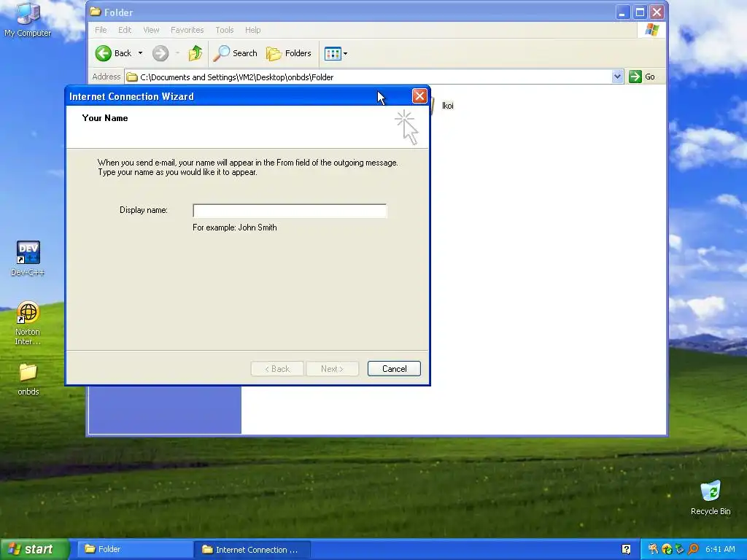Open the View menu

tap(151, 30)
